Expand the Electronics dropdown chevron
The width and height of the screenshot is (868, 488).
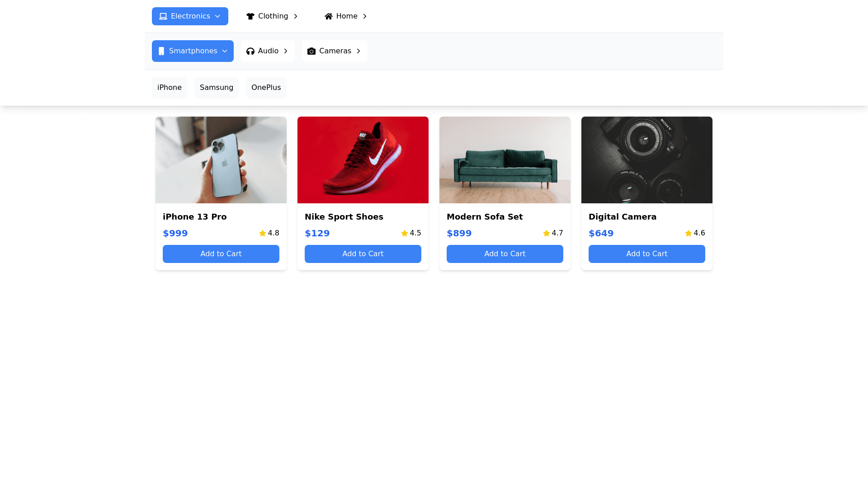[x=218, y=16]
